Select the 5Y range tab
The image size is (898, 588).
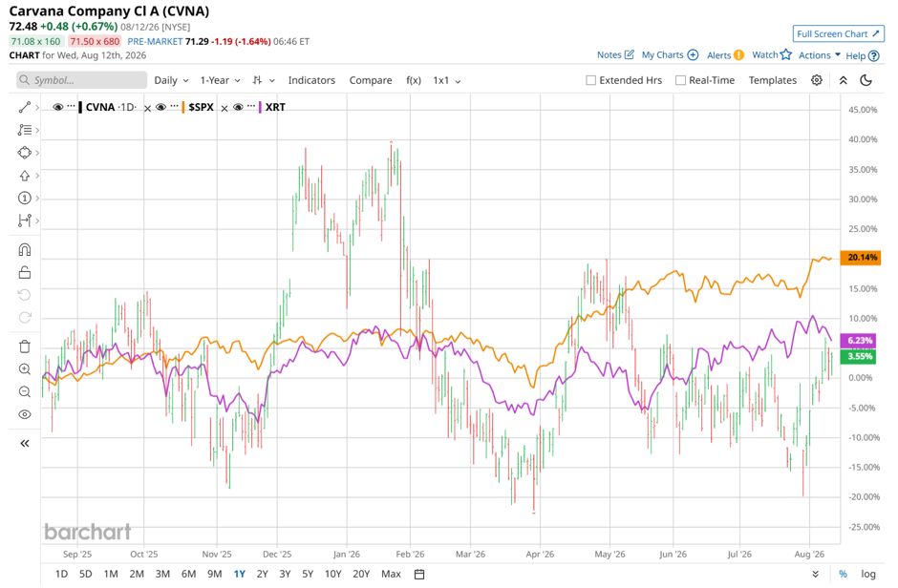point(308,575)
